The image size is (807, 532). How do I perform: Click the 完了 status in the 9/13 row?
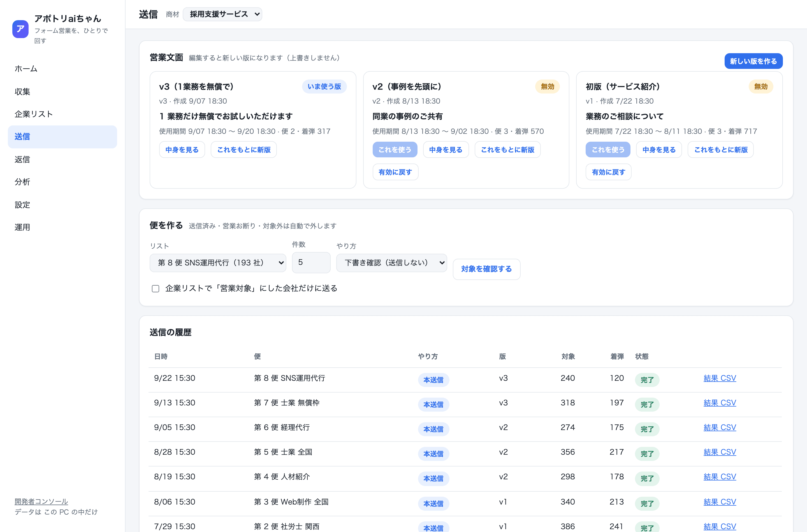[x=647, y=404]
